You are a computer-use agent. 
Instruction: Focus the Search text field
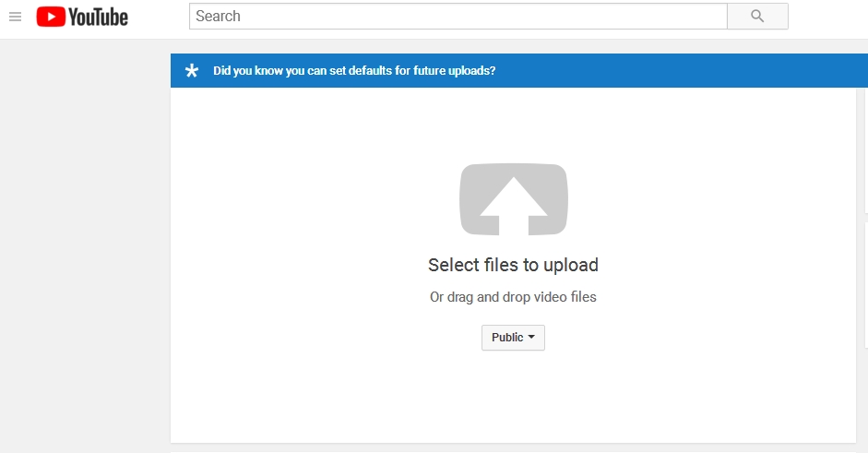(458, 17)
